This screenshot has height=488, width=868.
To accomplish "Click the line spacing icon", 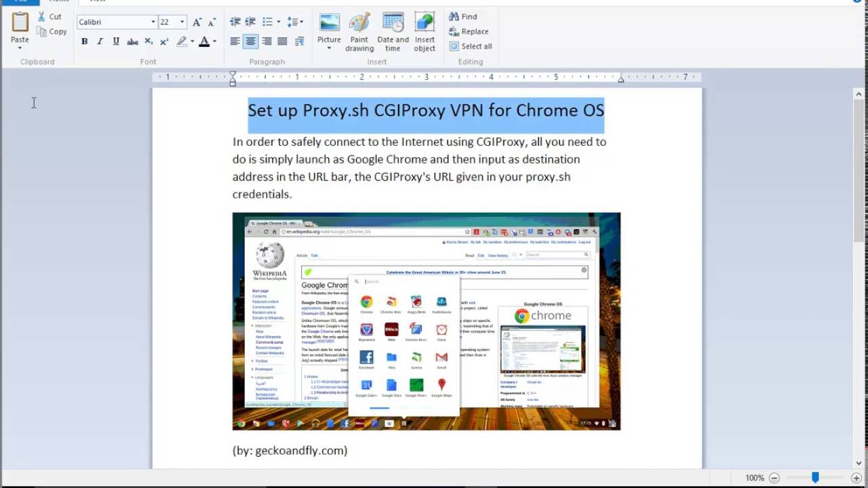I will 292,22.
